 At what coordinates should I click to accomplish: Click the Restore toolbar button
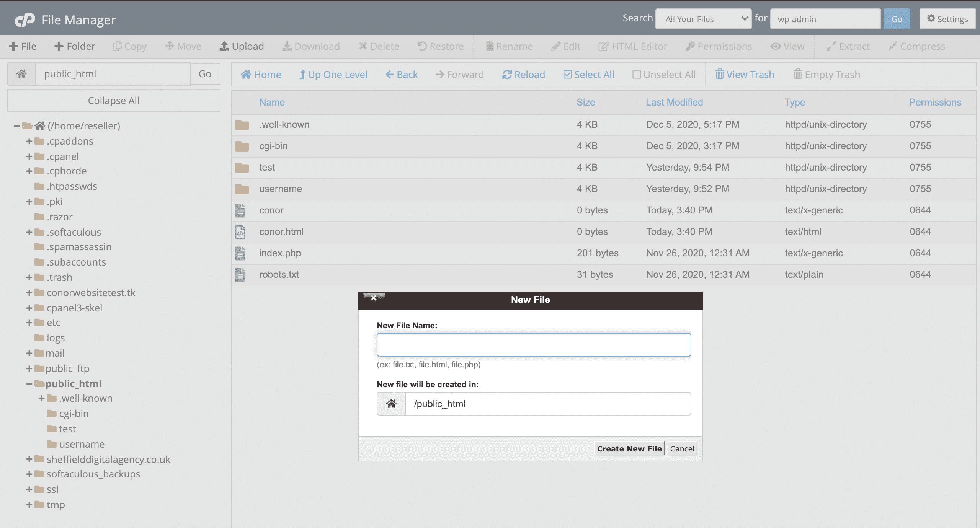[x=441, y=46]
